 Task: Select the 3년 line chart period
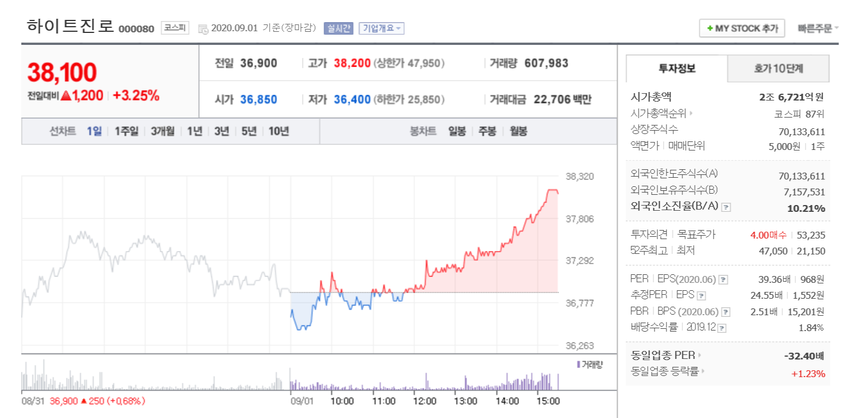click(221, 131)
